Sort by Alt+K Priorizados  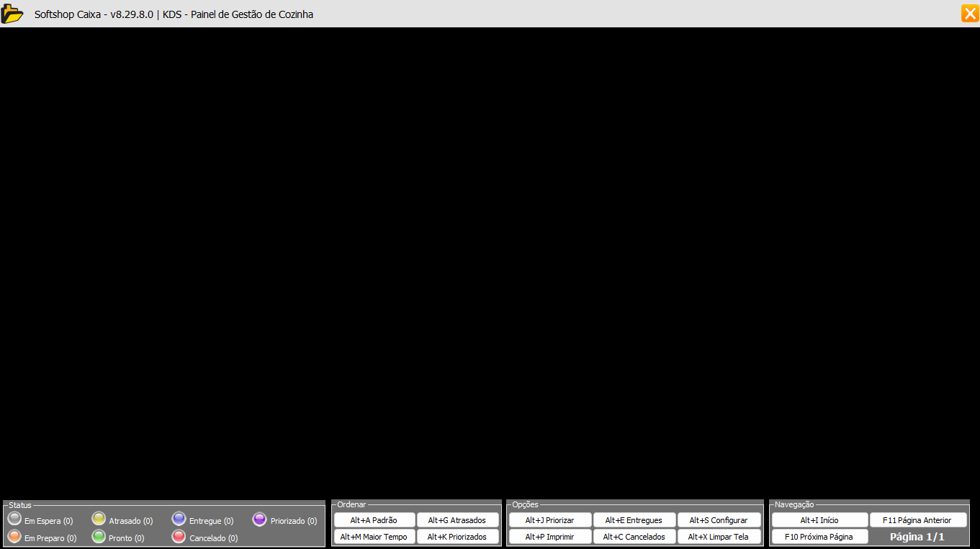click(457, 537)
